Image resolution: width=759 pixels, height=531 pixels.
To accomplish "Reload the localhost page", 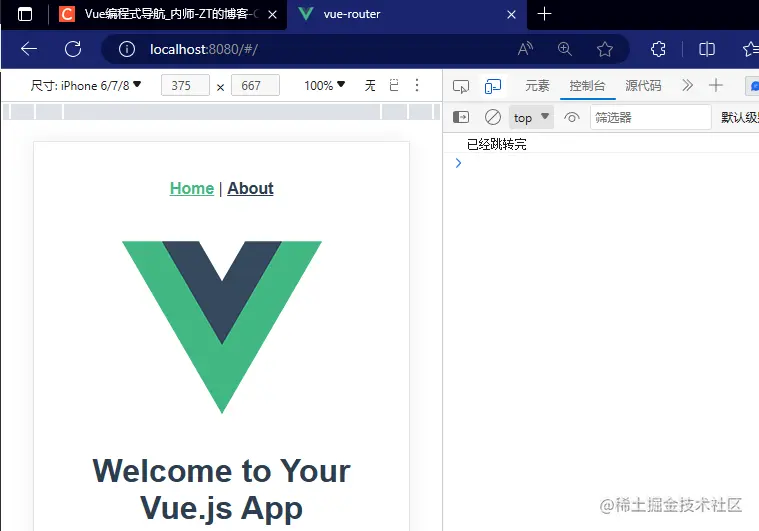I will click(73, 49).
